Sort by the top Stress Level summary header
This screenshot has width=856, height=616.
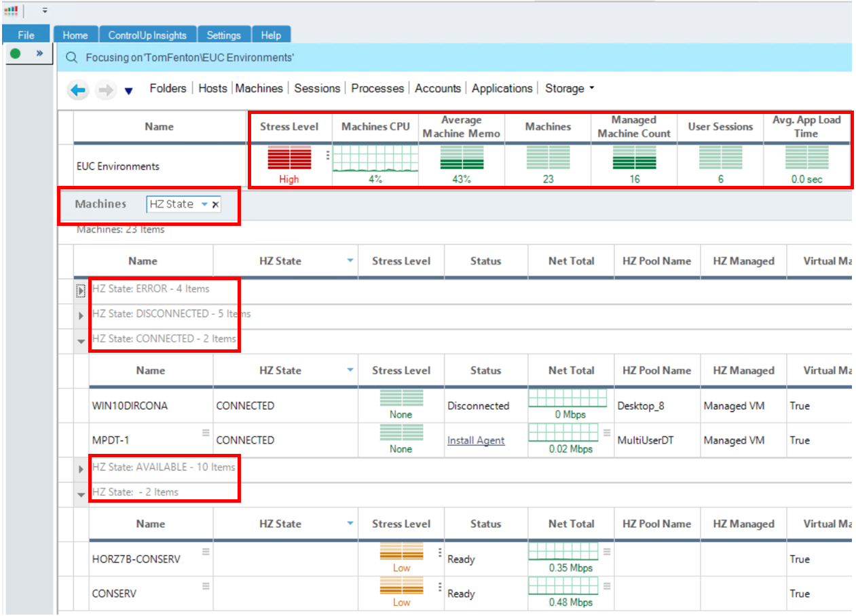click(289, 126)
